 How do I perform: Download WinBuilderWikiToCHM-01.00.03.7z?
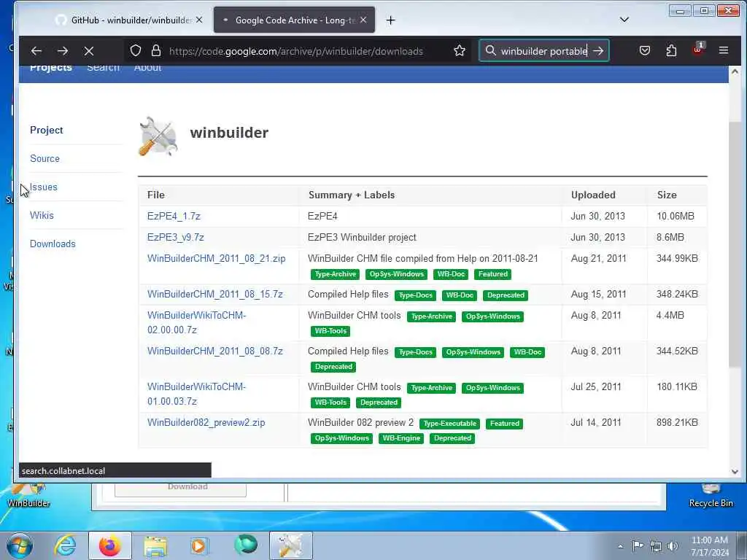point(196,394)
